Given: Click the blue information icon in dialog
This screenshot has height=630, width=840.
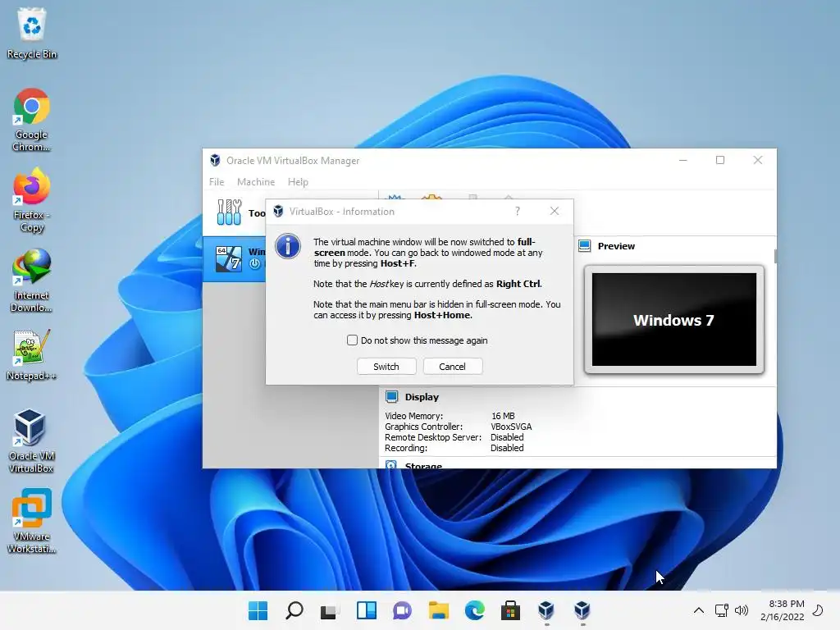Looking at the screenshot, I should pos(288,246).
